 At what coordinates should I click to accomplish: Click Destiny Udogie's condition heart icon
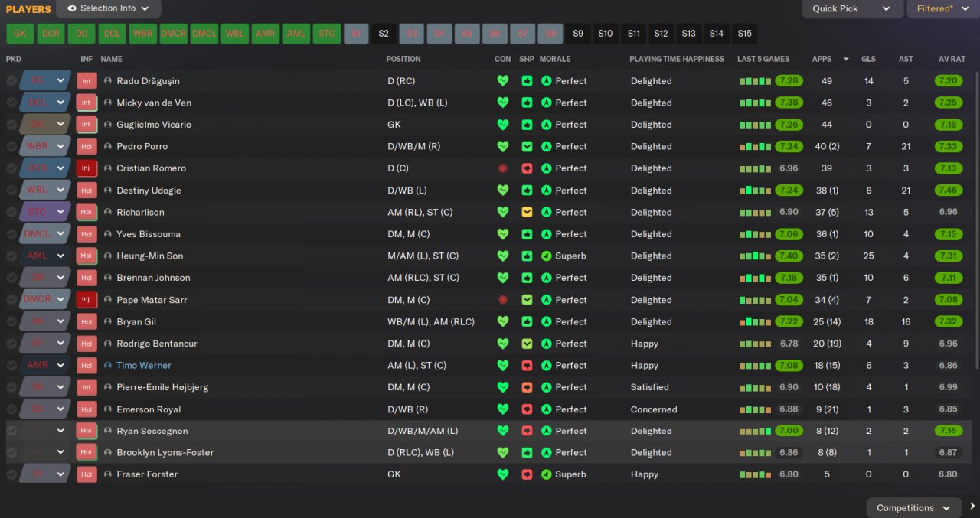503,190
